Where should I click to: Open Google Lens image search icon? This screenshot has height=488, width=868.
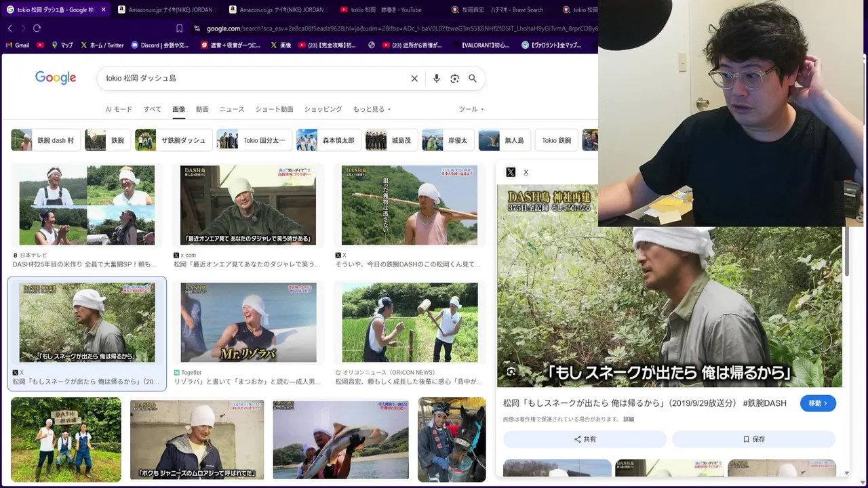[x=455, y=79]
